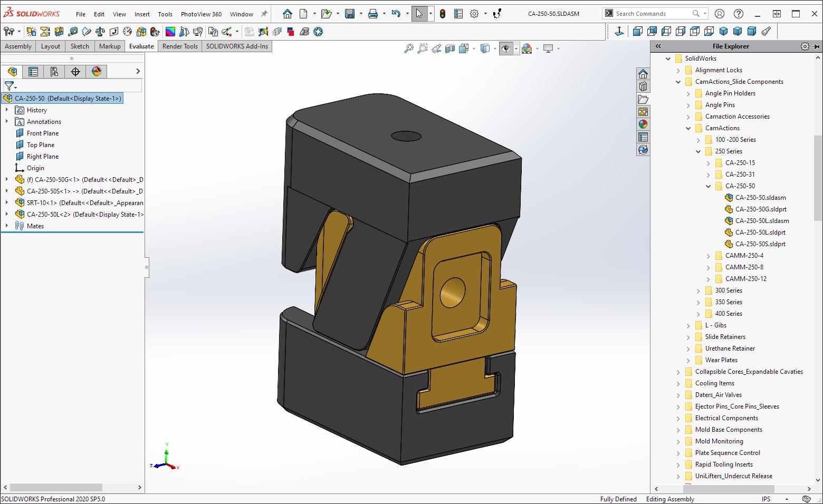Select the Wear Plates folder
Viewport: 823px width, 504px height.
pyautogui.click(x=721, y=360)
